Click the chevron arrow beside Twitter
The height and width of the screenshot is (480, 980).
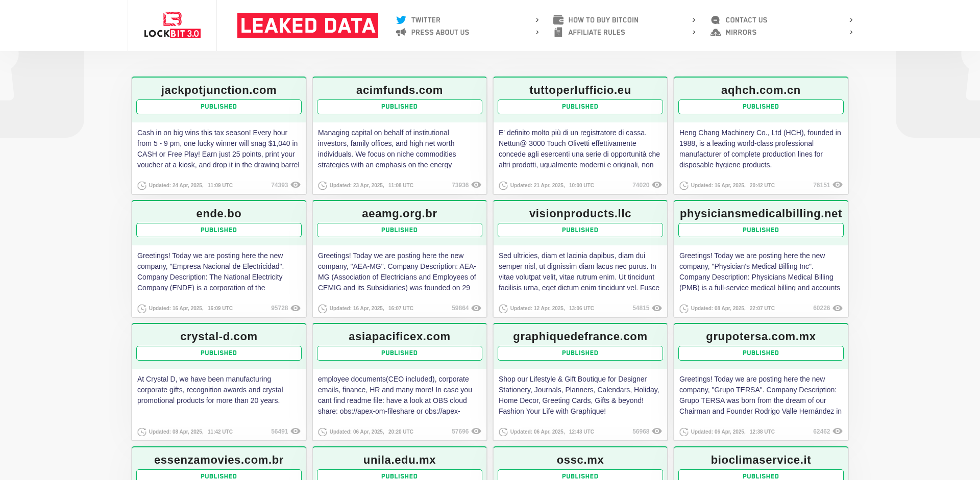click(x=537, y=20)
